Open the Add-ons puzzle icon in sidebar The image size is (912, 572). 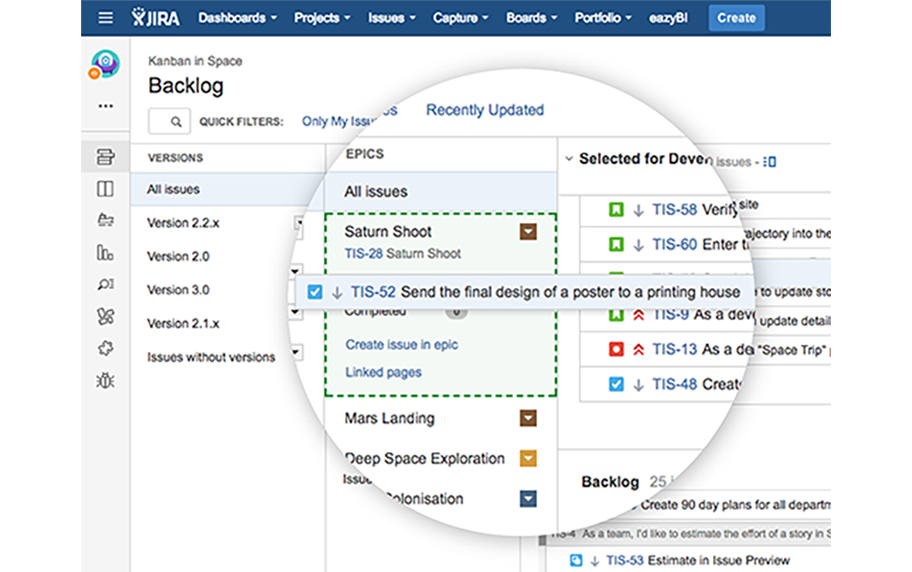[x=105, y=348]
